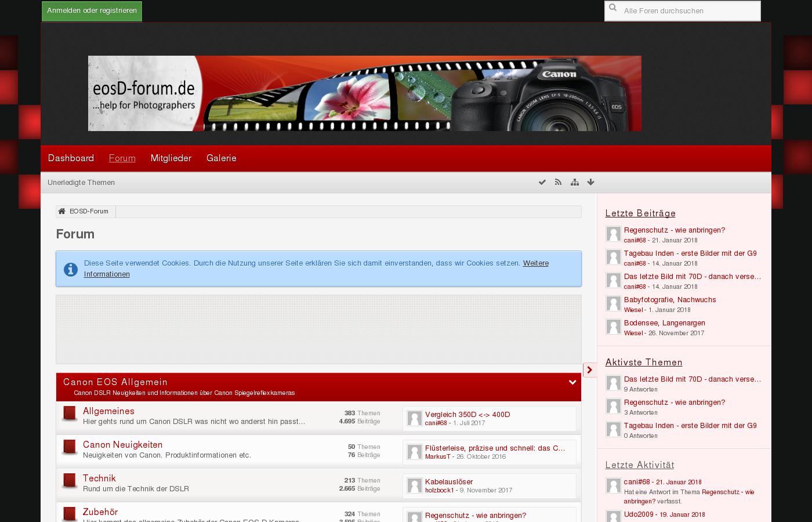The image size is (812, 522).
Task: Open the EOSD-Forum breadcrumb link
Action: click(89, 212)
